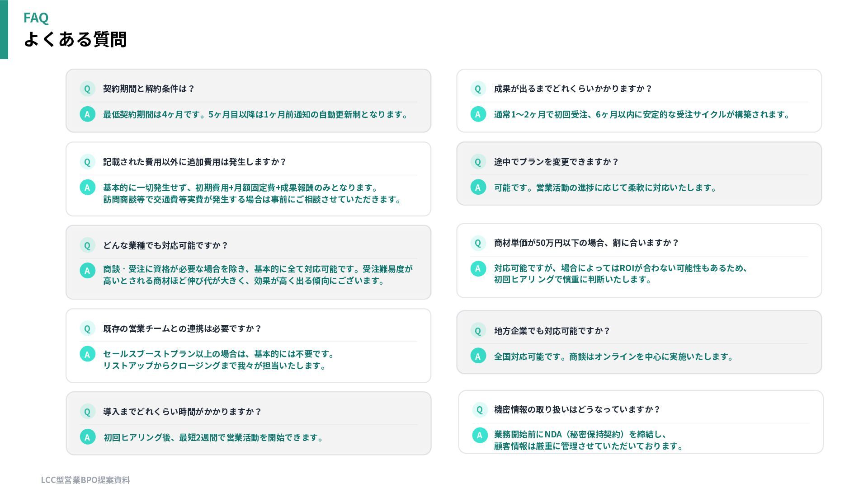868x488 pixels.
Task: Click the よくある質問 page heading
Action: point(75,39)
